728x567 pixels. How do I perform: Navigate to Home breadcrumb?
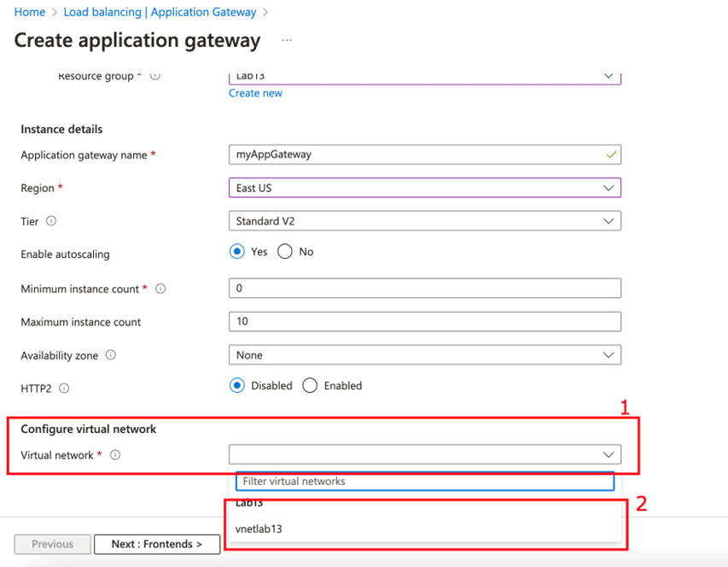(29, 12)
